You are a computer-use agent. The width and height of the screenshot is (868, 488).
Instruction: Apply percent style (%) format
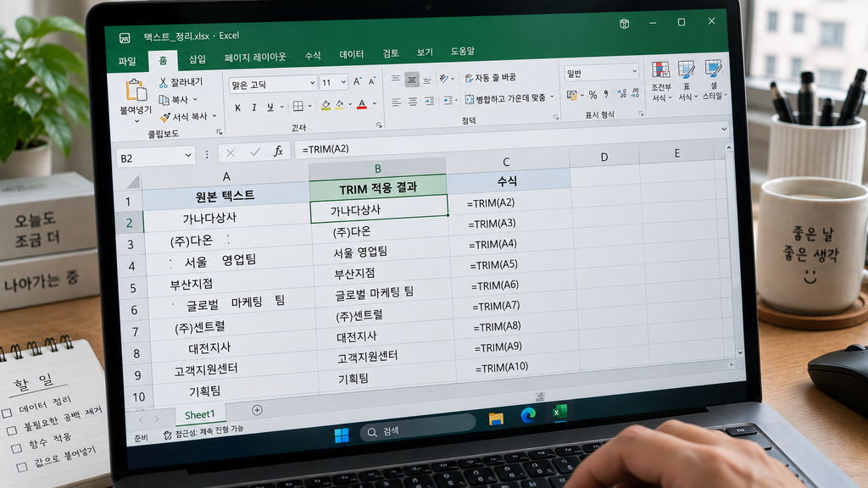pos(593,95)
